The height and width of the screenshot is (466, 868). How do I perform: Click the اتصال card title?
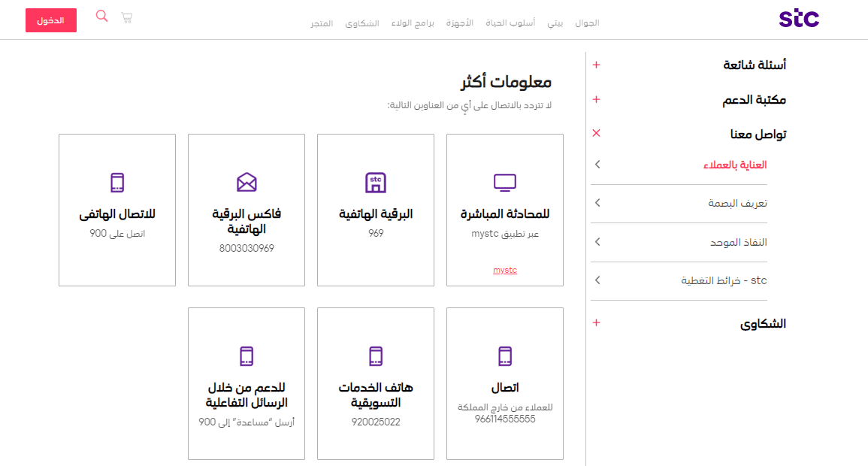[505, 387]
